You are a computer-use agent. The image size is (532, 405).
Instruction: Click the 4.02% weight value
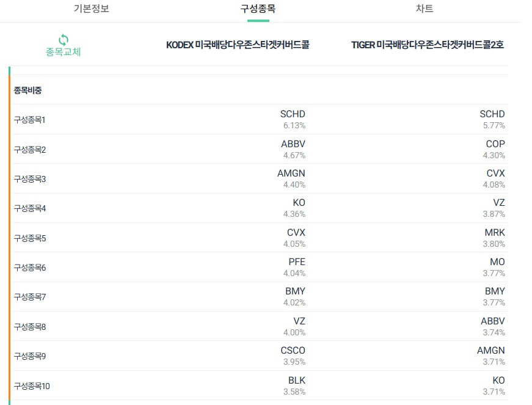[x=294, y=302]
